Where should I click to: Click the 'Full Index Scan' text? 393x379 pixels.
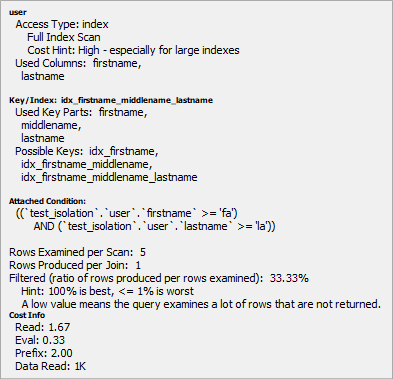[64, 37]
